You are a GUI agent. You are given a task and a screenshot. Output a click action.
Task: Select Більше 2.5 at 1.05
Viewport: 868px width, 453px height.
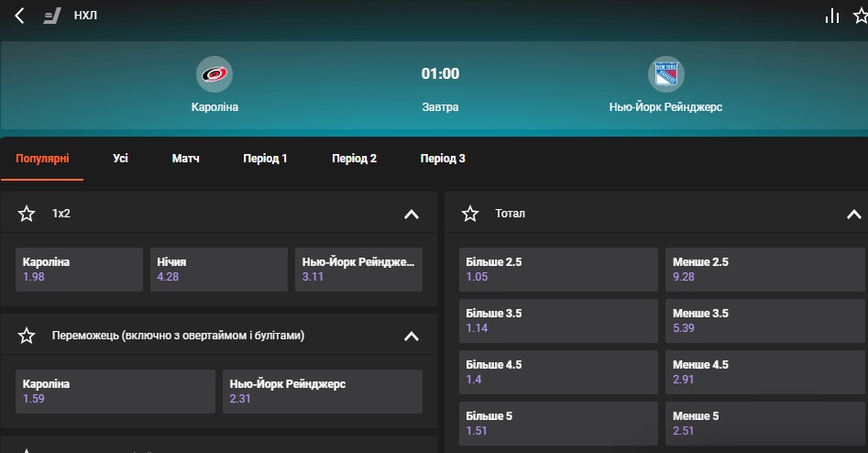558,270
